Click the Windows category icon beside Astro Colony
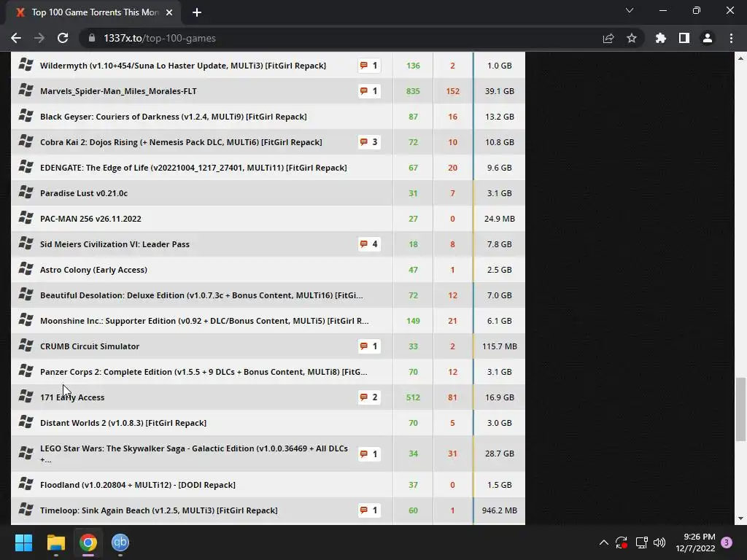Screen dimensions: 747x560 [26, 268]
